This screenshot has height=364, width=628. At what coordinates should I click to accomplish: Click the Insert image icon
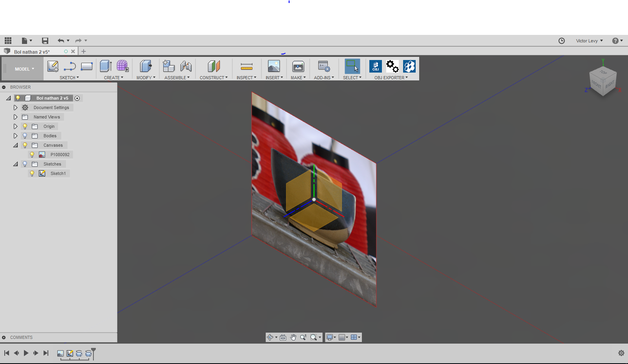274,66
